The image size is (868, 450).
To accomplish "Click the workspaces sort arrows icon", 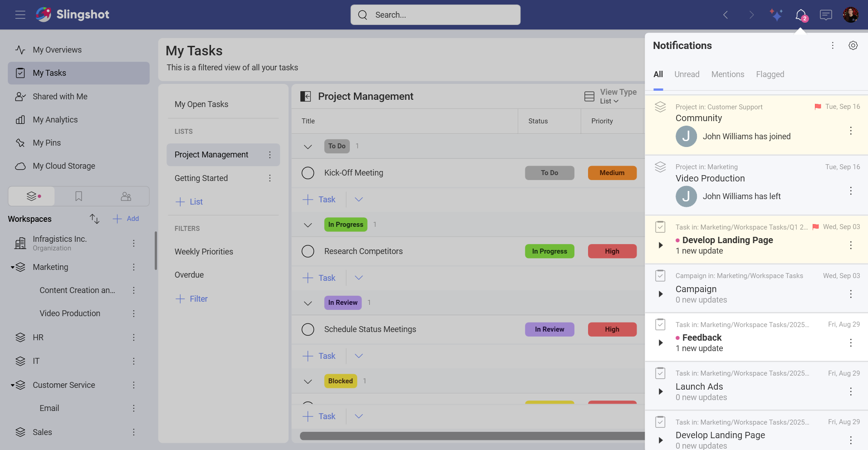I will pyautogui.click(x=94, y=219).
